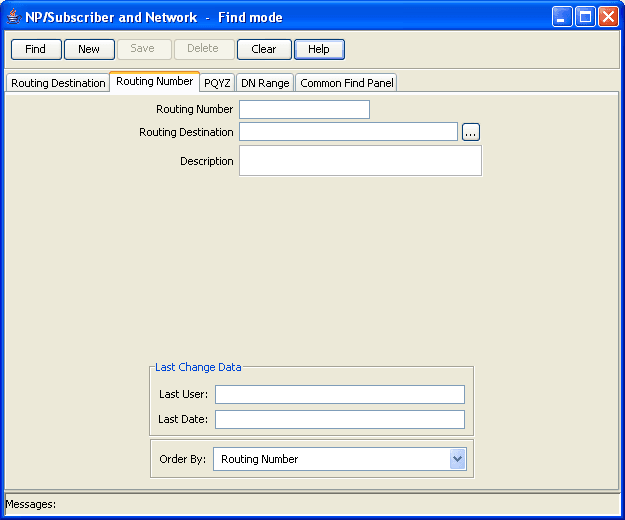Select the Routing Number tab
This screenshot has height=520, width=625.
155,81
